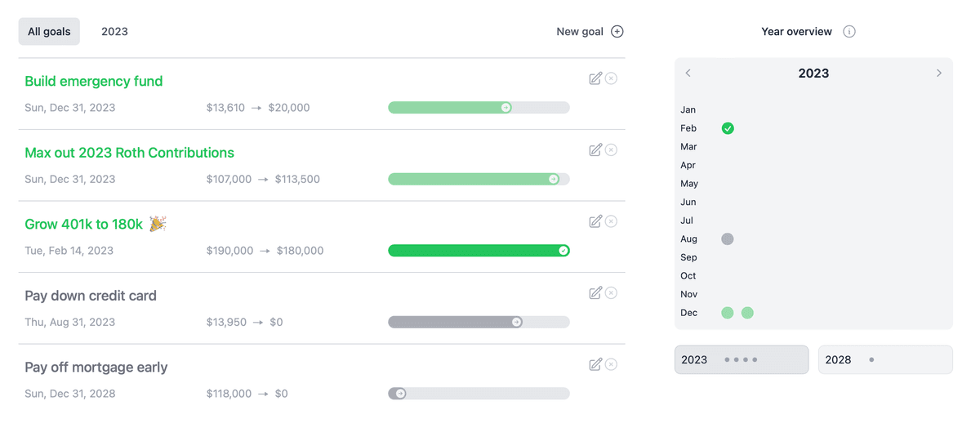Switch to the All goals tab

(49, 32)
